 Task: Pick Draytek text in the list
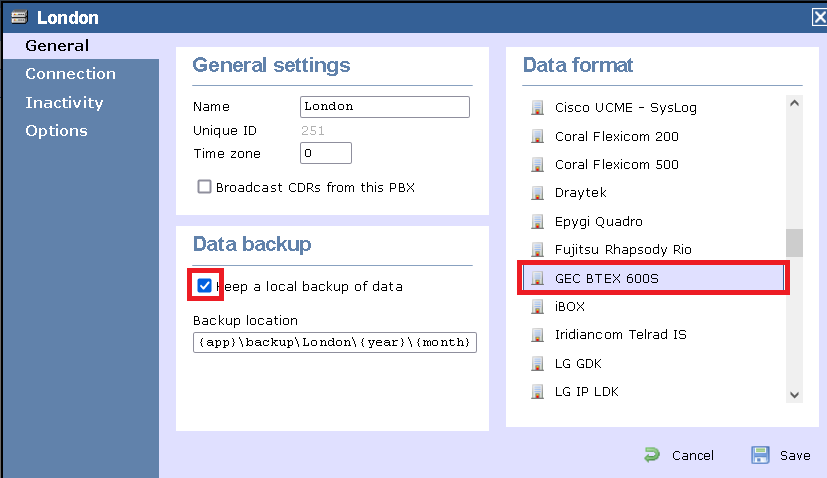(x=580, y=193)
